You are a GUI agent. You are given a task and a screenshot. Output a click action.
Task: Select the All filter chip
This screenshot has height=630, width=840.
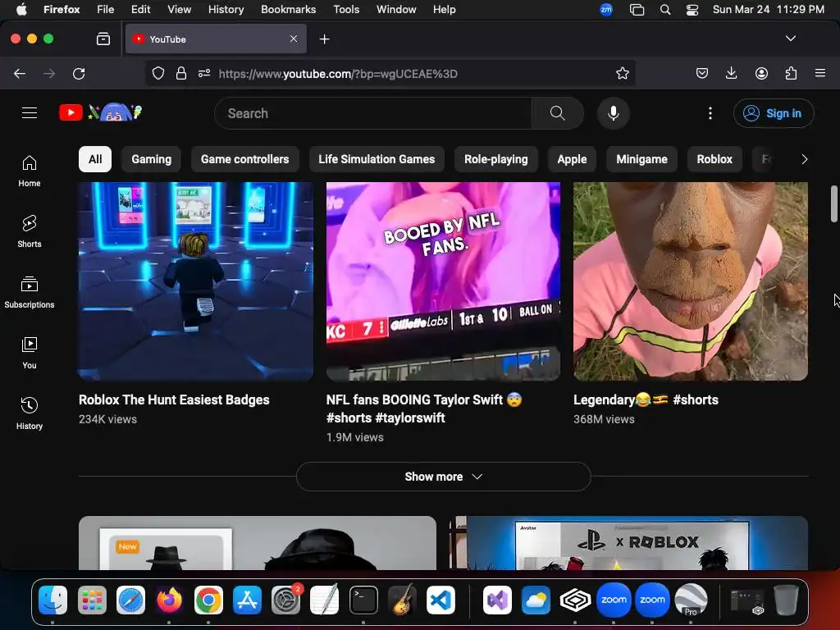click(x=95, y=159)
